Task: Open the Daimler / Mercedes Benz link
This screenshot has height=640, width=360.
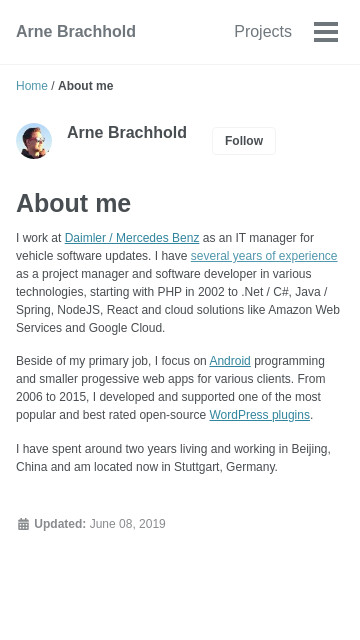Action: point(132,238)
